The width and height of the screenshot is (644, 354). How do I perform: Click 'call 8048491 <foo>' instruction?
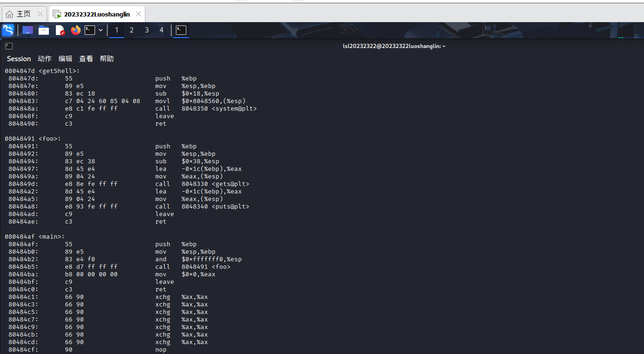tap(193, 267)
